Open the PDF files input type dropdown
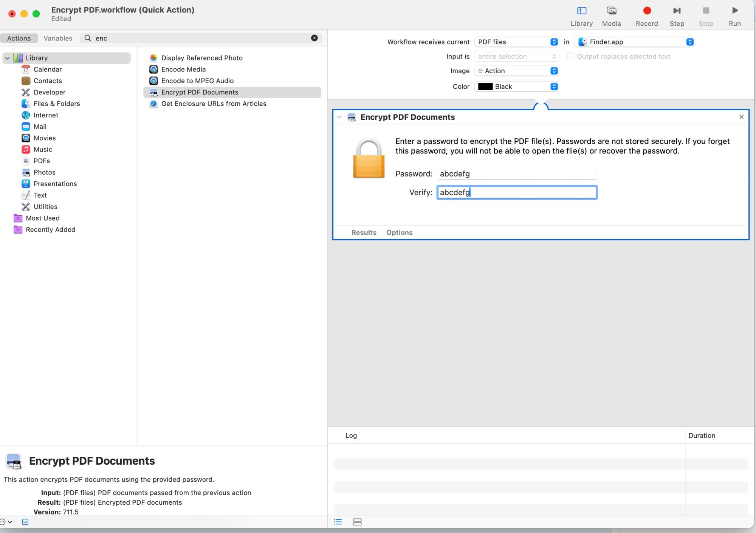756x533 pixels. (516, 42)
